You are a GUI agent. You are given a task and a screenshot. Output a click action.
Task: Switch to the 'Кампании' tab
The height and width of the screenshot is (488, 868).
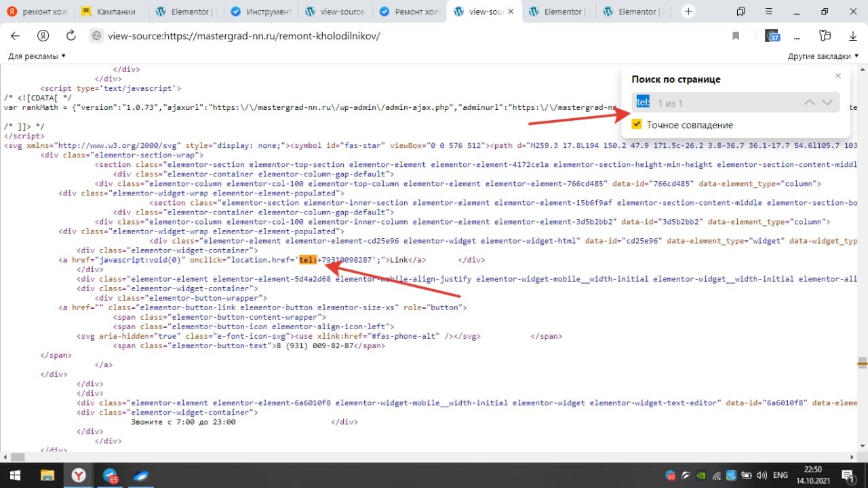(111, 12)
